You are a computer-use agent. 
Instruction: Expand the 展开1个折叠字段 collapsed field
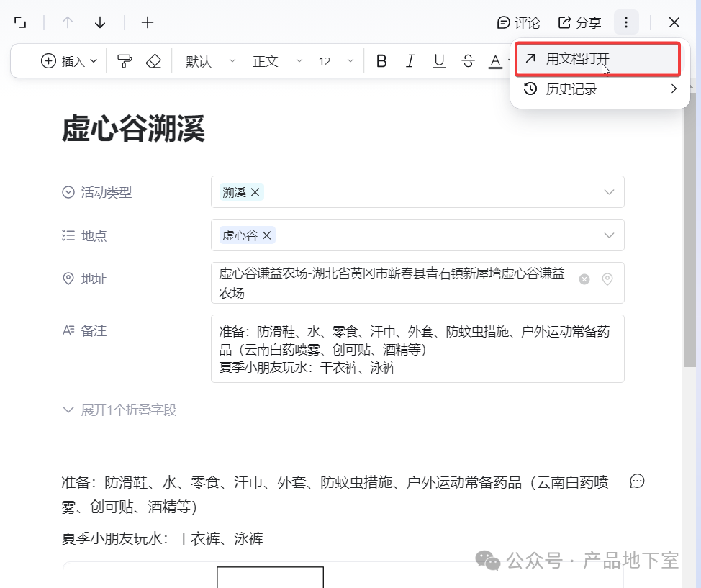pos(119,410)
